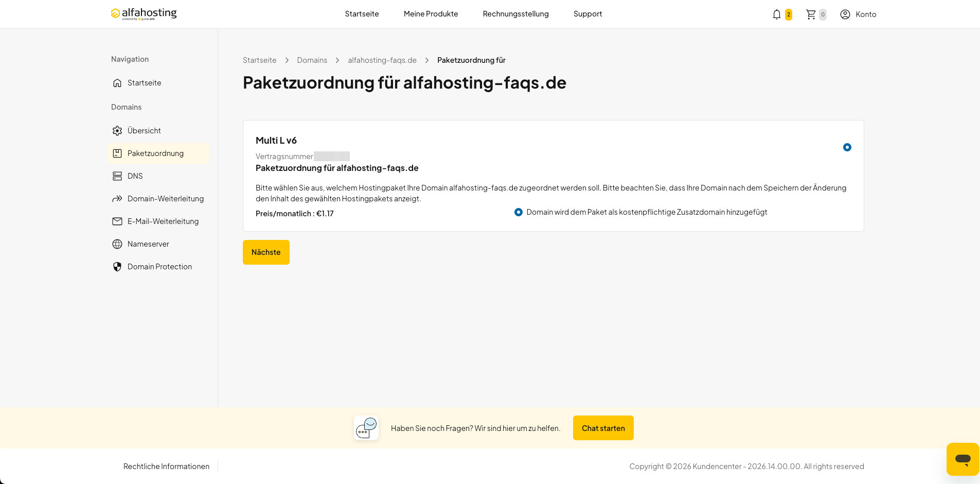Click the chat bubbles illustration icon

tap(366, 428)
